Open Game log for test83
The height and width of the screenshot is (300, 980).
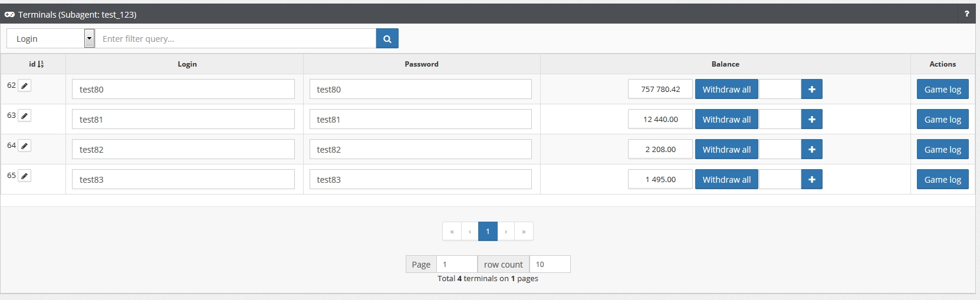point(942,180)
